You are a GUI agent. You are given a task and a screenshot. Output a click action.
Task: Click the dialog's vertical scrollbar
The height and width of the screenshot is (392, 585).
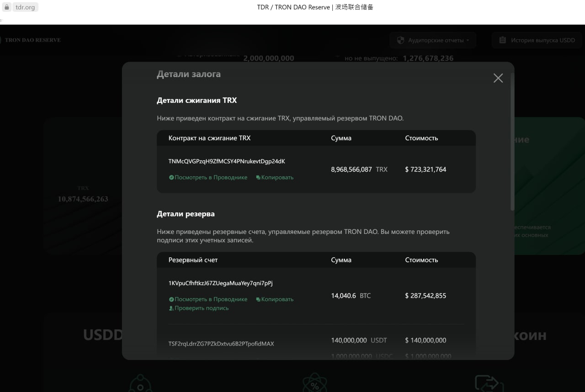pyautogui.click(x=512, y=142)
